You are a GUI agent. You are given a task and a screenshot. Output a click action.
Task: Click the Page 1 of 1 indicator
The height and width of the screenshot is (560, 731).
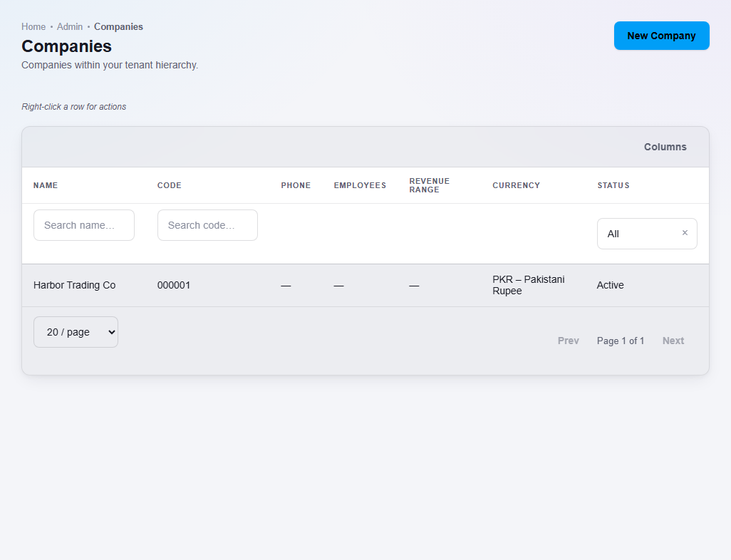click(x=620, y=341)
